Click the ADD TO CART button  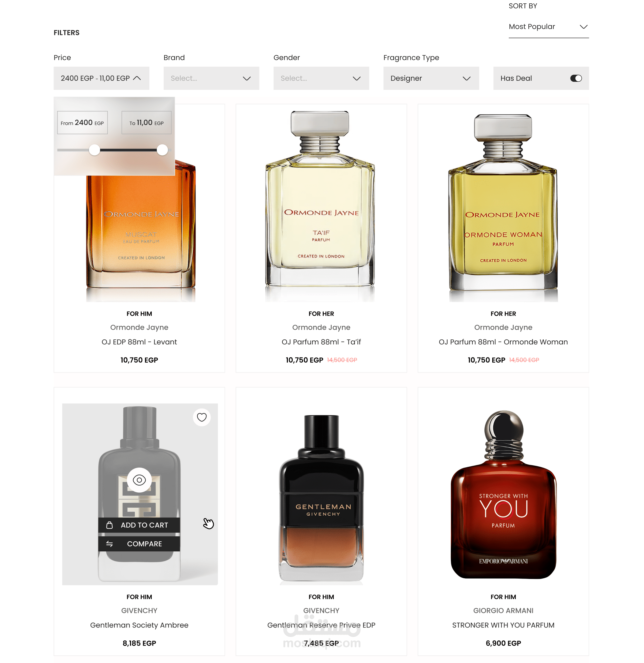(139, 525)
